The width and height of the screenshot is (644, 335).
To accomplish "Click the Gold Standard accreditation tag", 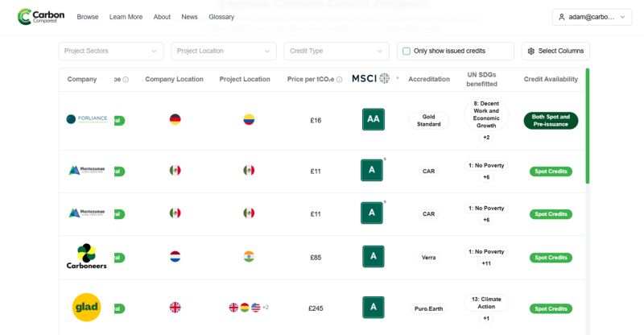I will point(429,121).
